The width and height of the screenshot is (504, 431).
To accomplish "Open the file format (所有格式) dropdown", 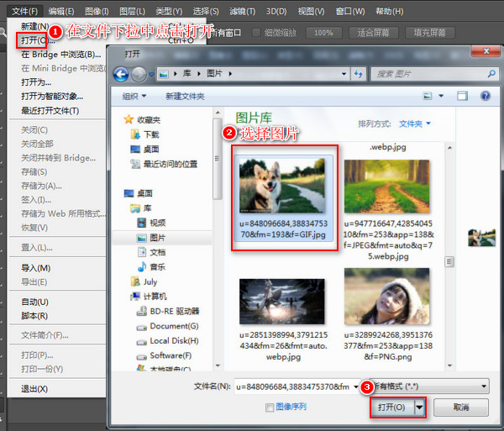I will [429, 386].
